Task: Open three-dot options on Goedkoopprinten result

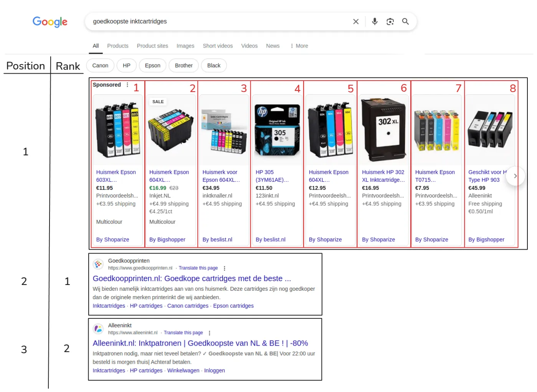Action: coord(225,268)
